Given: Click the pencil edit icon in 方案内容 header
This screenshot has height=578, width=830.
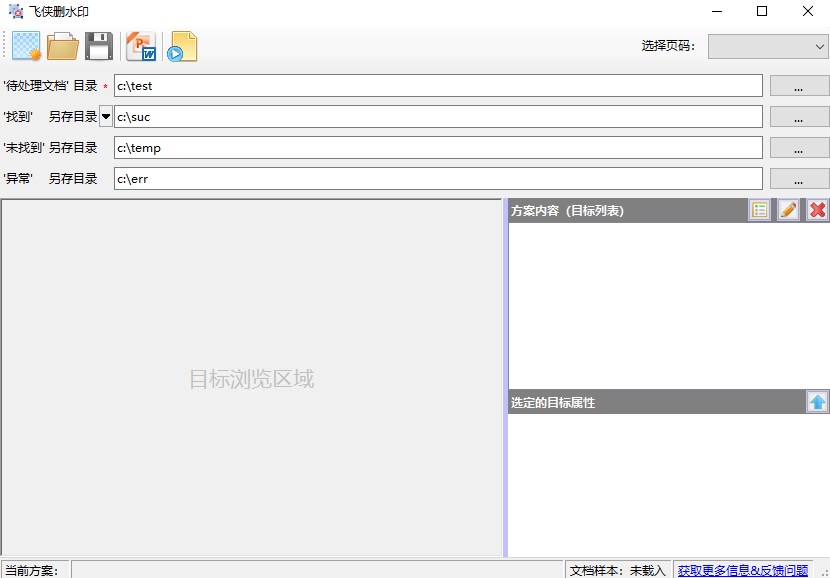Looking at the screenshot, I should (x=788, y=210).
